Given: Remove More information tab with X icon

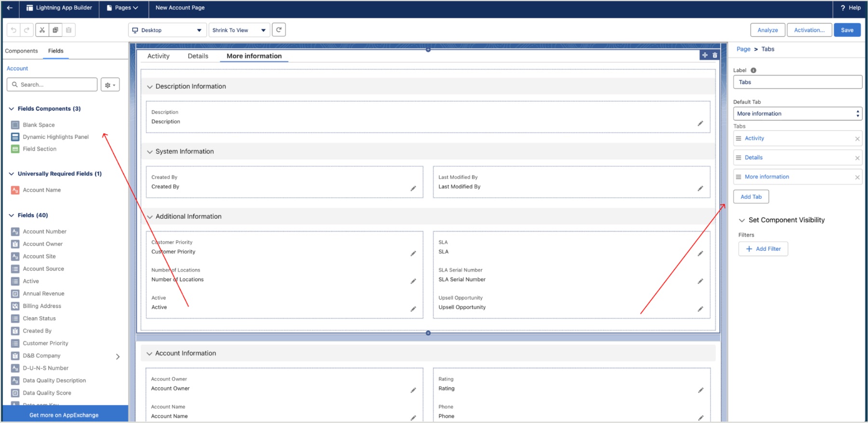Looking at the screenshot, I should [857, 177].
